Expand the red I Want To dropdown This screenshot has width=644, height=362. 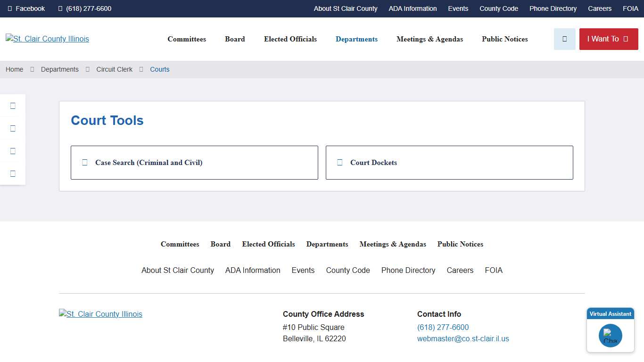click(x=608, y=39)
